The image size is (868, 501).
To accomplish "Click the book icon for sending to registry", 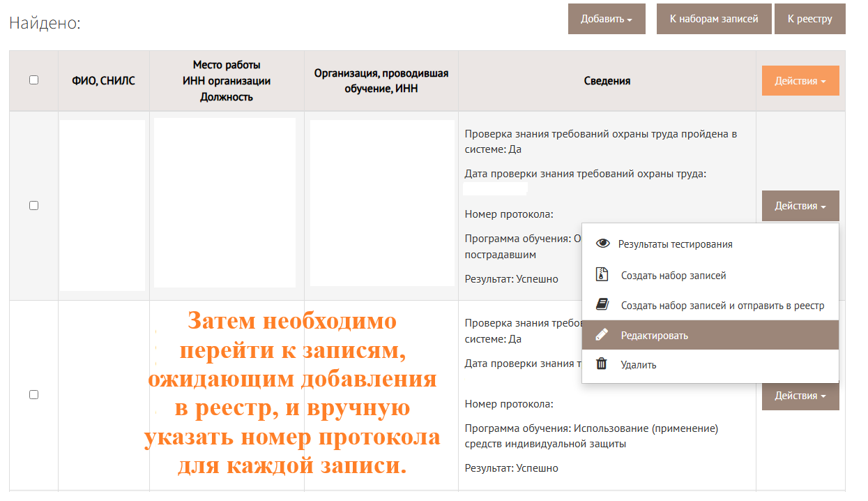I will 602,305.
